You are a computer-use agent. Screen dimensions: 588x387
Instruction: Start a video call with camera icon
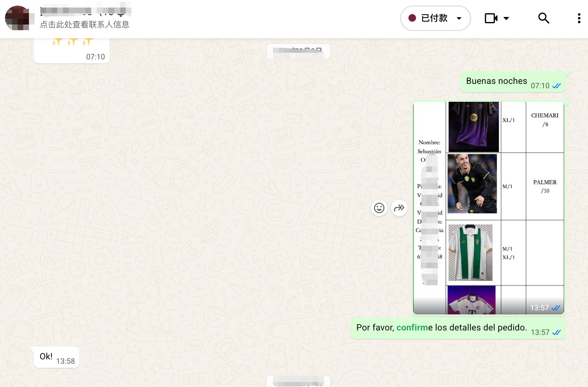(x=491, y=18)
